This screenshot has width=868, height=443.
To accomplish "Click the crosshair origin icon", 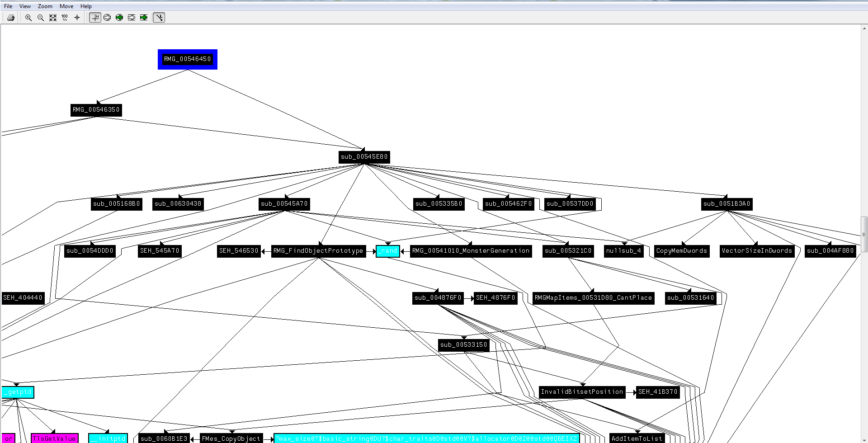I will click(77, 18).
